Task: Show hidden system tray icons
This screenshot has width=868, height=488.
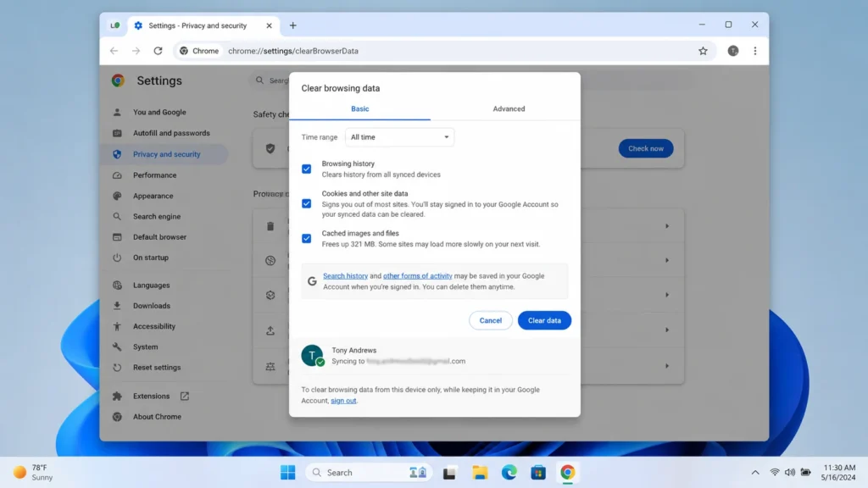Action: [x=755, y=473]
